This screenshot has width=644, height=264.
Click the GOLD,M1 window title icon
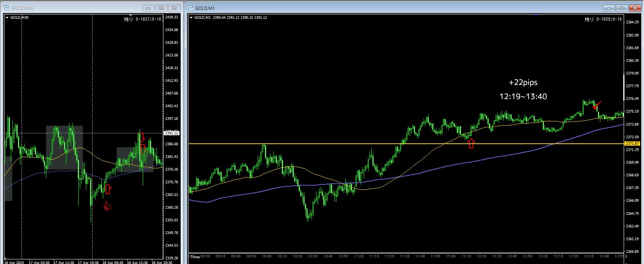click(x=190, y=8)
